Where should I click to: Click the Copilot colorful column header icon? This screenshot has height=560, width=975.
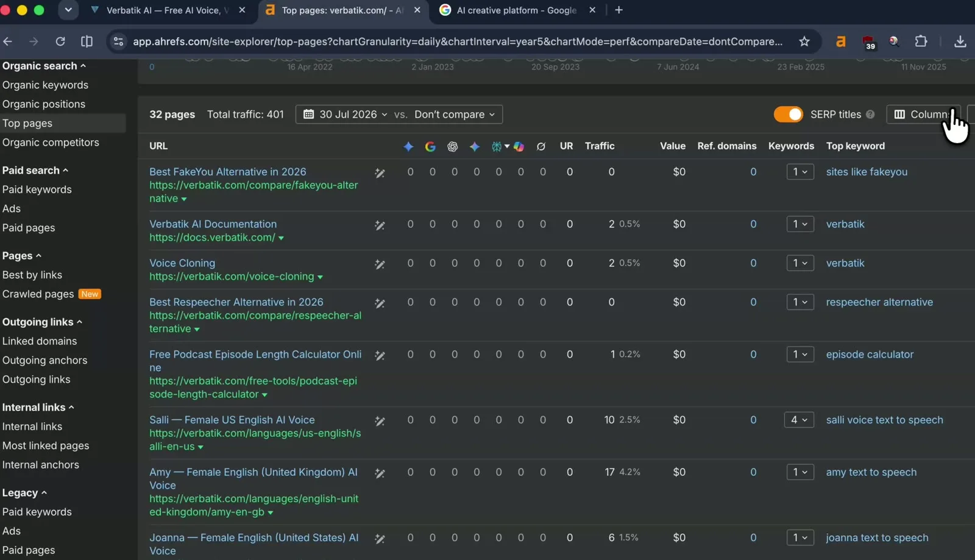519,146
